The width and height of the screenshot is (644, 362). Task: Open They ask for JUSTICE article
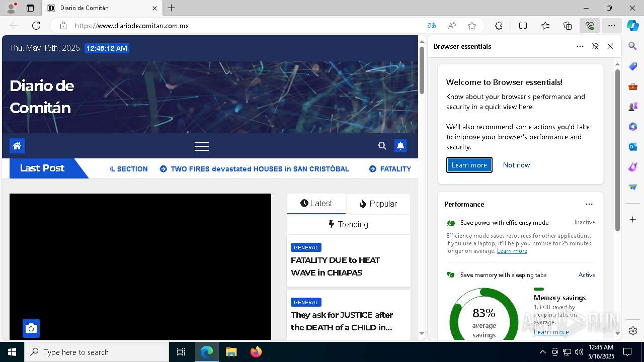(x=342, y=321)
